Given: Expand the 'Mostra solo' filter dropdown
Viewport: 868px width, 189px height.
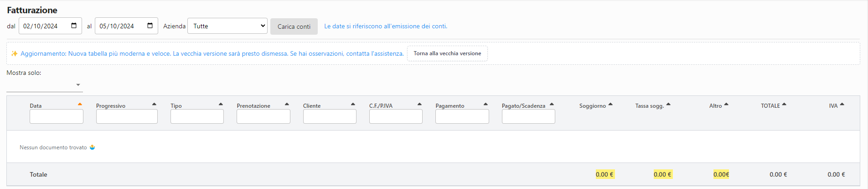Looking at the screenshot, I should 45,85.
